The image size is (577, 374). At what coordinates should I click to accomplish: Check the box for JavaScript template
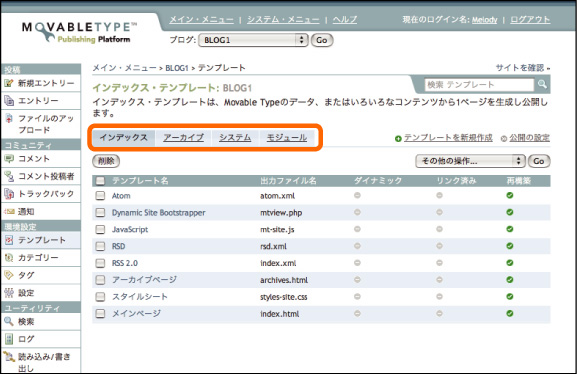(100, 229)
